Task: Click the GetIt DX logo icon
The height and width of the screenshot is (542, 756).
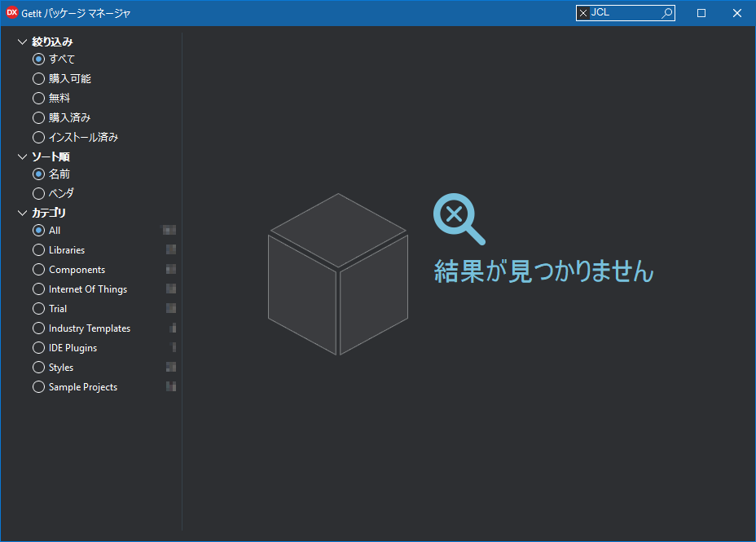Action: tap(11, 12)
